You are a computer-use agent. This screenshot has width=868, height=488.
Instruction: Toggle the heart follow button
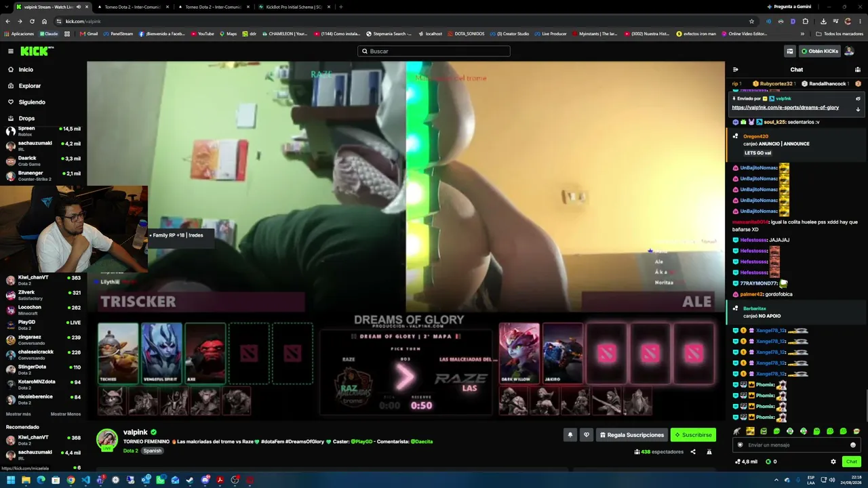(587, 435)
